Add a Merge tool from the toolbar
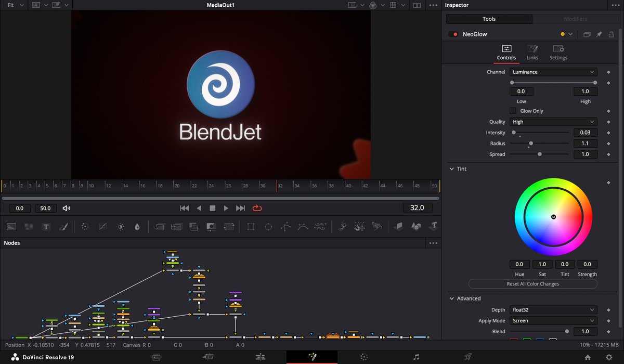The width and height of the screenshot is (624, 364). 160,227
